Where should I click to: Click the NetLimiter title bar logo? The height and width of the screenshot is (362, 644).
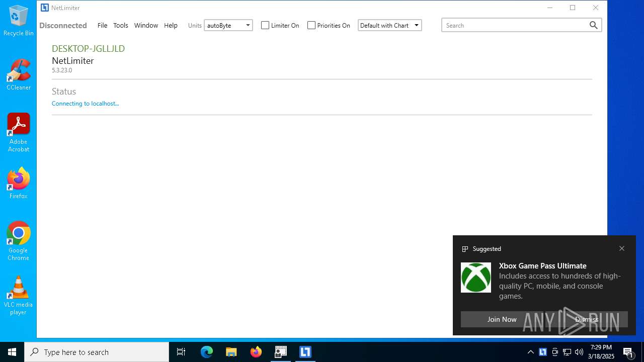[45, 8]
